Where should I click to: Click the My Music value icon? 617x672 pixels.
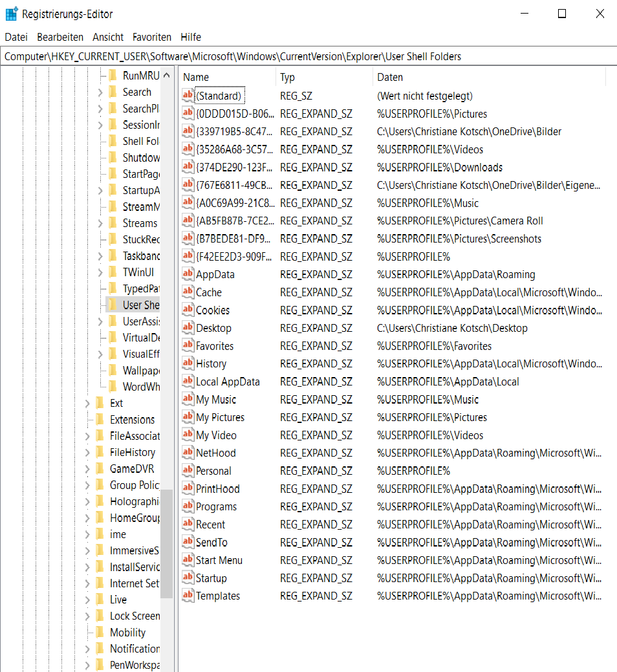point(188,398)
